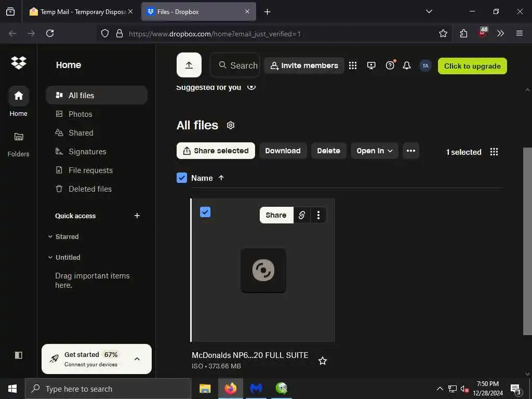
Task: Show hidden system tray icons
Action: [x=440, y=389]
